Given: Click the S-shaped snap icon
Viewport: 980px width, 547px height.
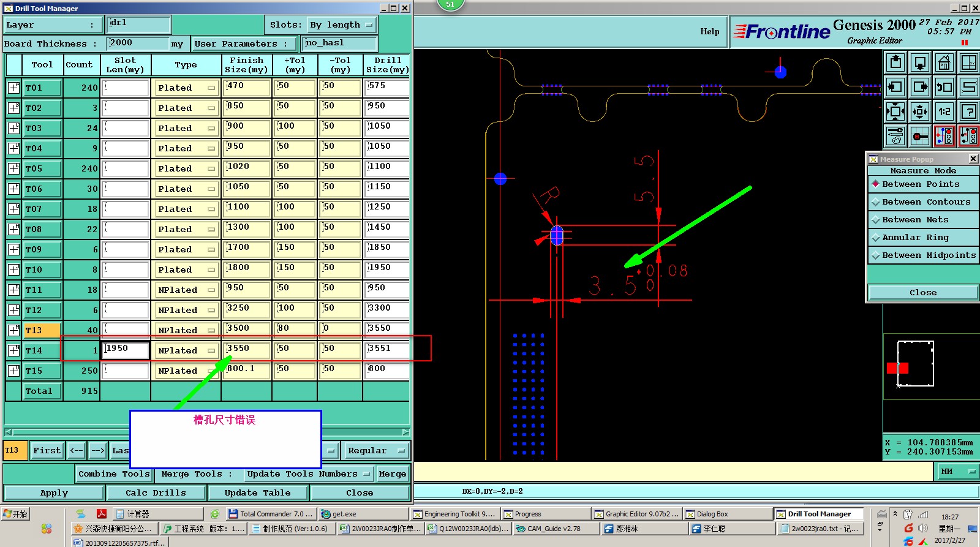Looking at the screenshot, I should click(x=969, y=87).
